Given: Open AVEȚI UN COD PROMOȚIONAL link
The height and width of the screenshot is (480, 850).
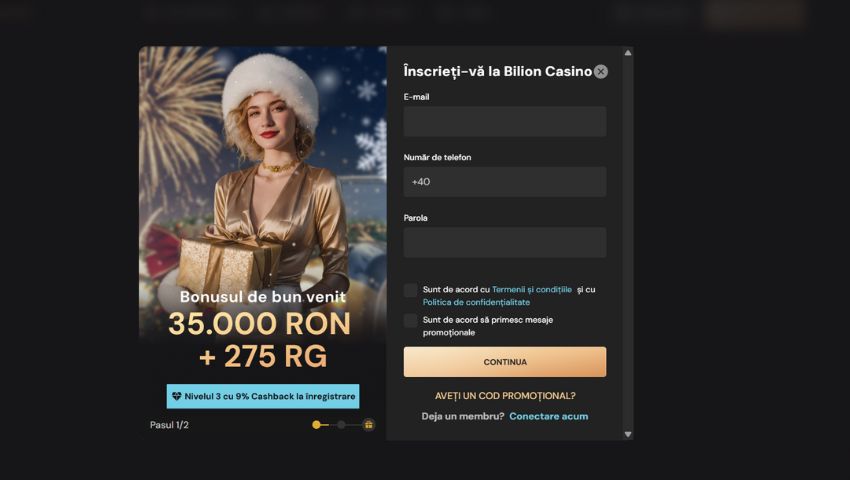Looking at the screenshot, I should [x=505, y=396].
